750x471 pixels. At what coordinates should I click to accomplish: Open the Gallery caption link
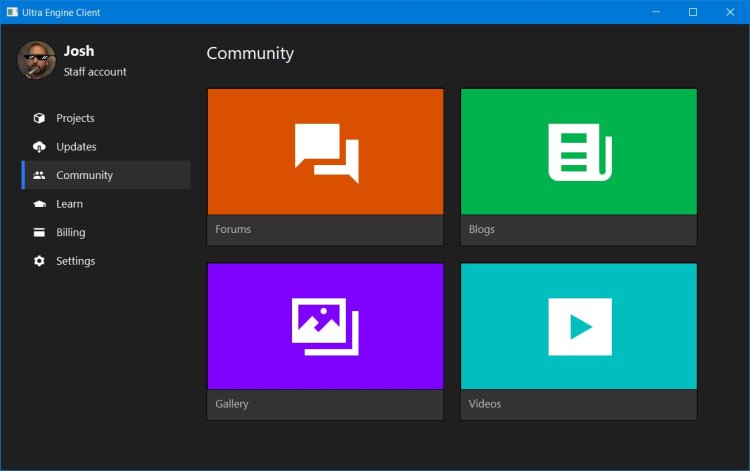coord(232,404)
